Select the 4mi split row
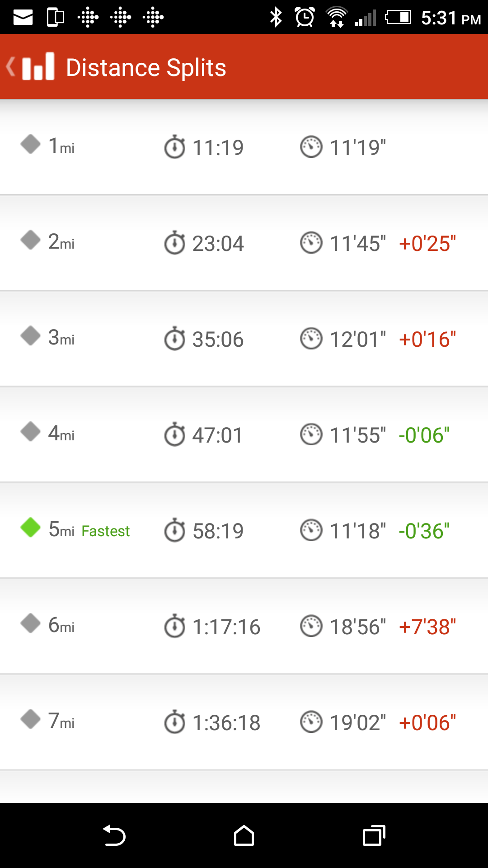 pos(244,434)
